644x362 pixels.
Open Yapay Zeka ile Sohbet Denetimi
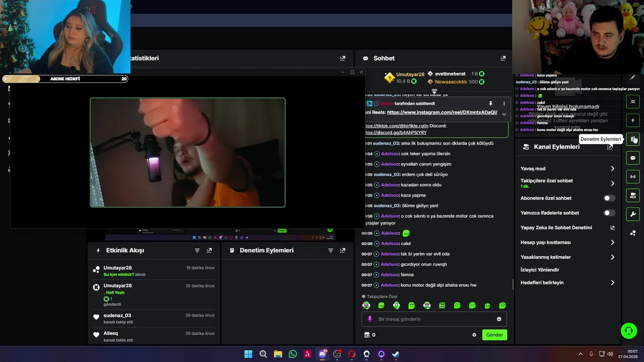[568, 228]
